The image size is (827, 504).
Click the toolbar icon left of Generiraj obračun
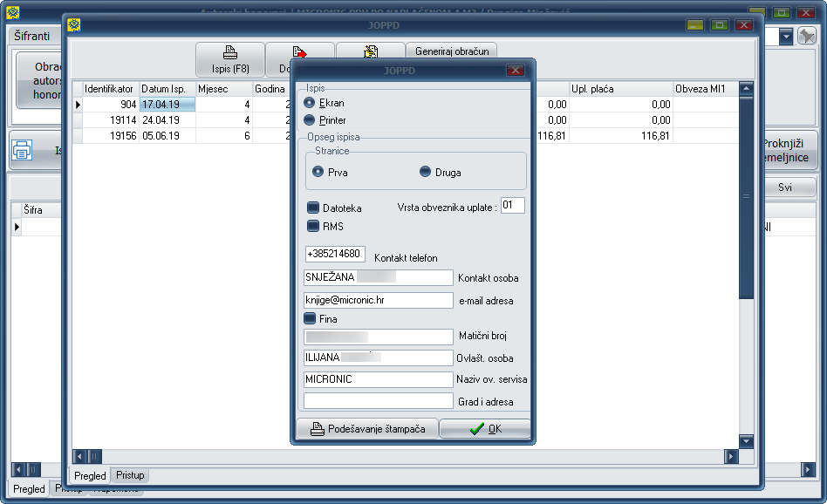point(370,52)
